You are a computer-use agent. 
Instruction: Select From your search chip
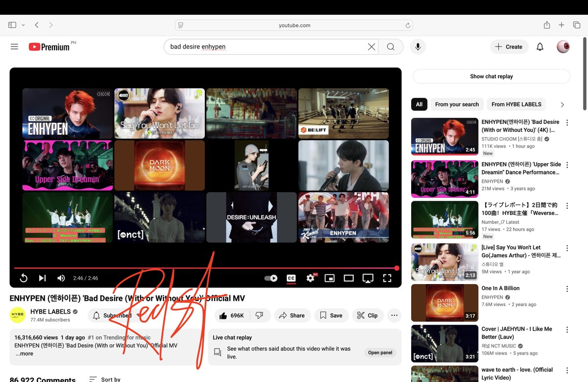point(457,104)
